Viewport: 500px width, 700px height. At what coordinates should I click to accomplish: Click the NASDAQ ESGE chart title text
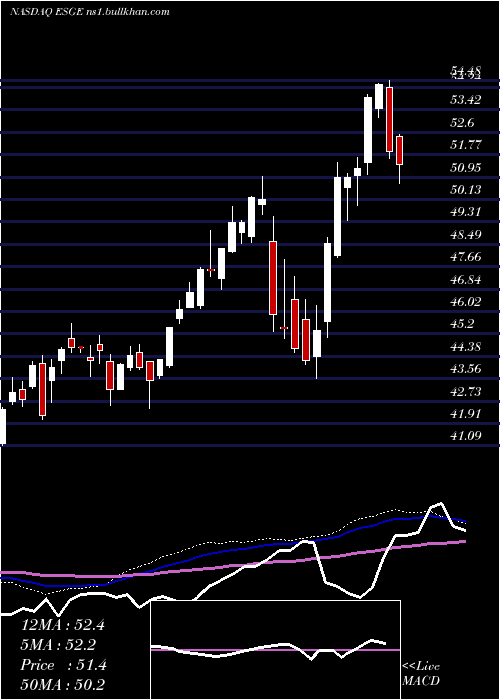(x=90, y=12)
